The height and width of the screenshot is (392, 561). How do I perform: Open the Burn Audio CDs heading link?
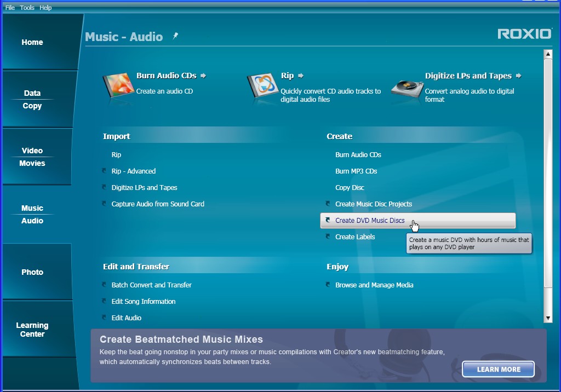(167, 76)
